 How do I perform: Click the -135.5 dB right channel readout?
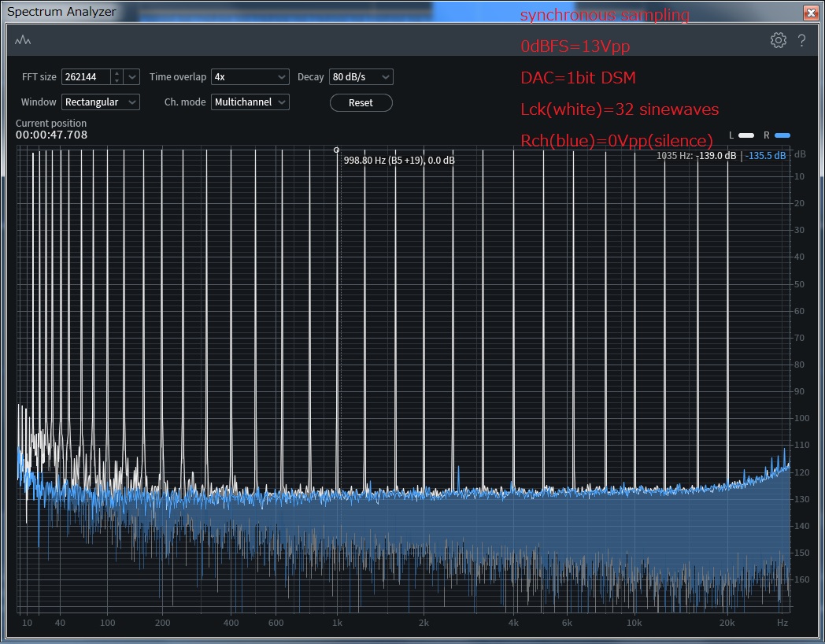[765, 156]
